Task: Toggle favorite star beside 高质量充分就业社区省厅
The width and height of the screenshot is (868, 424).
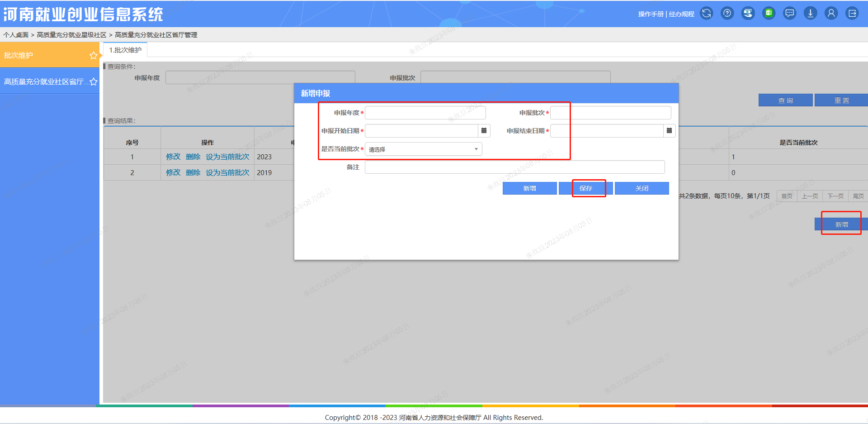Action: pyautogui.click(x=93, y=82)
